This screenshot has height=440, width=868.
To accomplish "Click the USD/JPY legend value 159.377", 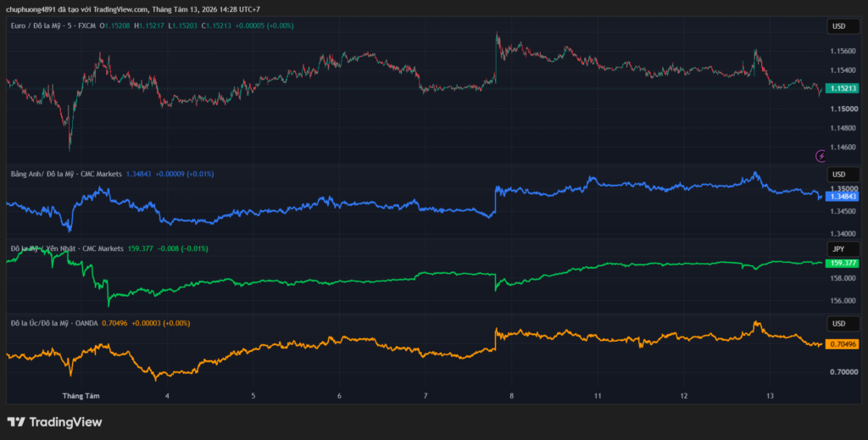I will (x=141, y=248).
